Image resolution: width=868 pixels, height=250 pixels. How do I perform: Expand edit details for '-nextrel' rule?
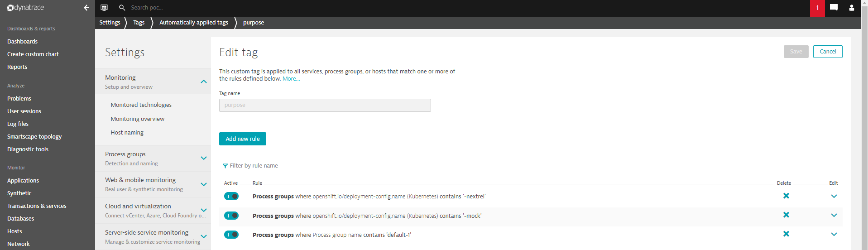click(834, 196)
